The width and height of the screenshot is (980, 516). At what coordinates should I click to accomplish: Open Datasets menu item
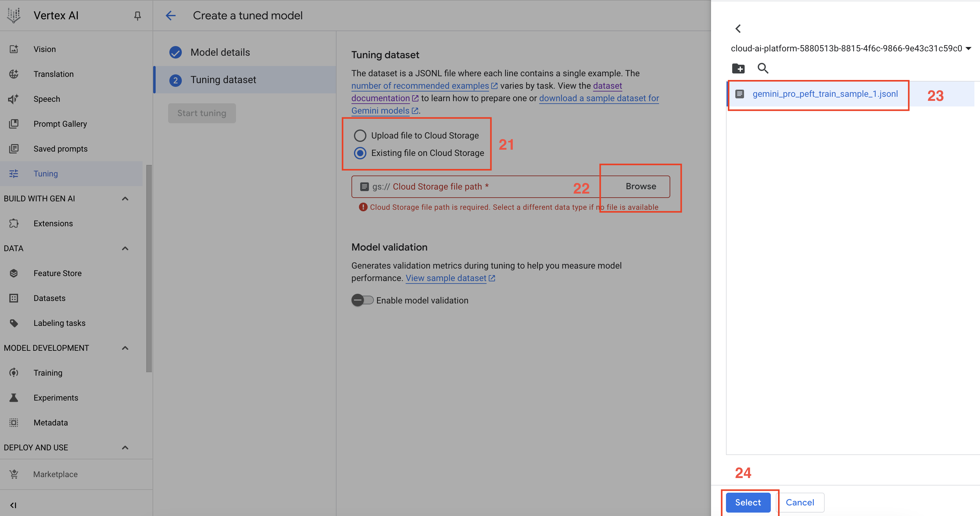72,298
